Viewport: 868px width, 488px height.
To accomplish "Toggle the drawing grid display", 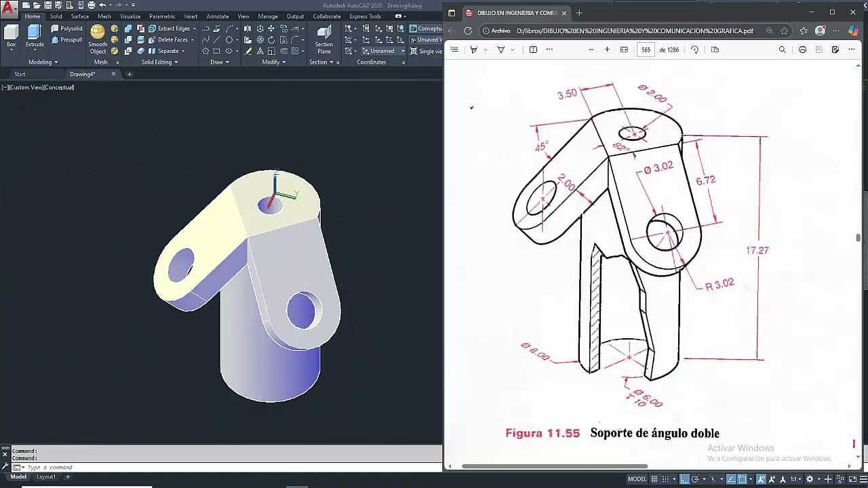I will point(655,479).
